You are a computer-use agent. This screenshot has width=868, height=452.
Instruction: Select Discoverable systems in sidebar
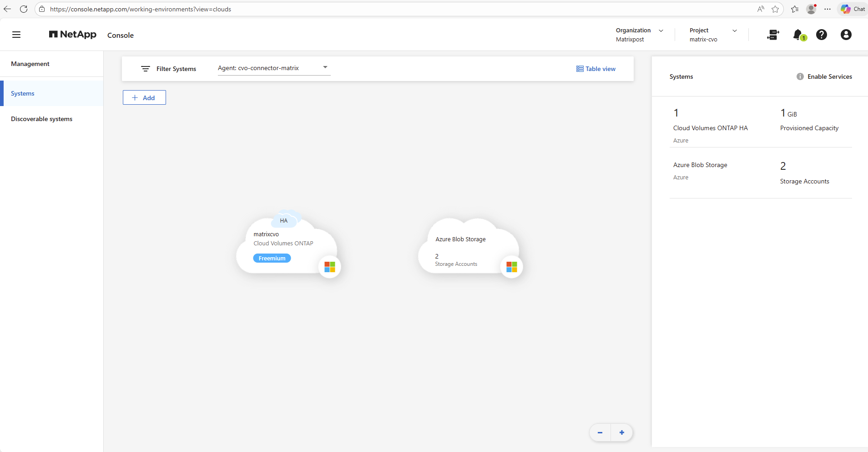(42, 119)
